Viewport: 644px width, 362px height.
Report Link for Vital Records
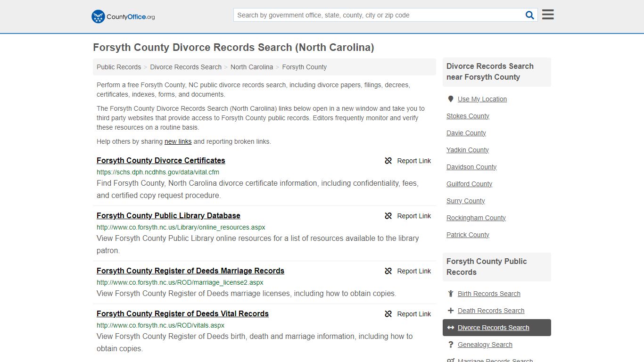pyautogui.click(x=408, y=314)
